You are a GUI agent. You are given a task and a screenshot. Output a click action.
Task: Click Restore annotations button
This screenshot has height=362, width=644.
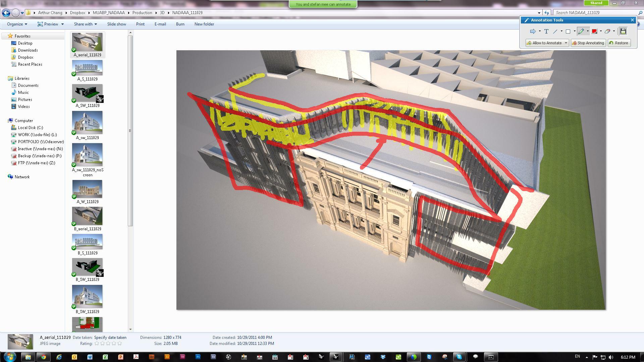(619, 43)
